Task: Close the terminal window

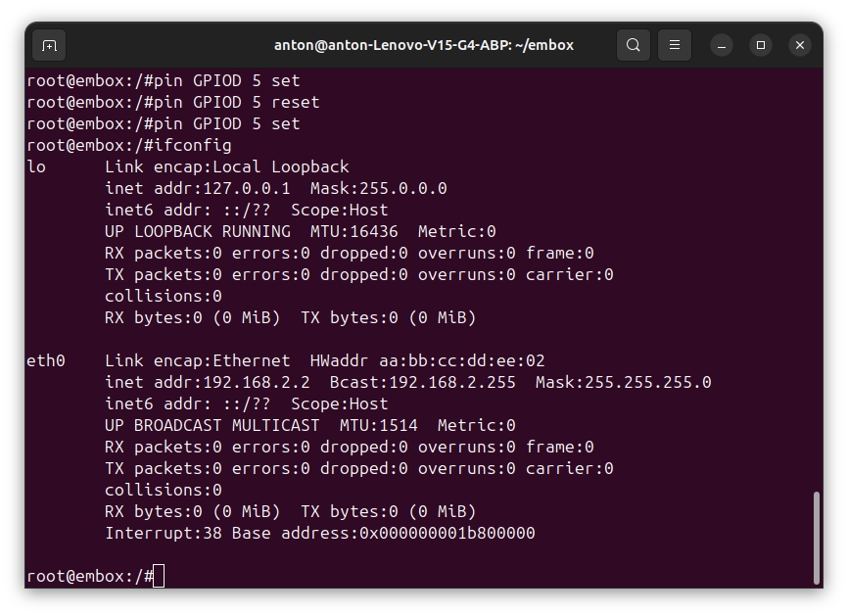Action: (x=800, y=45)
